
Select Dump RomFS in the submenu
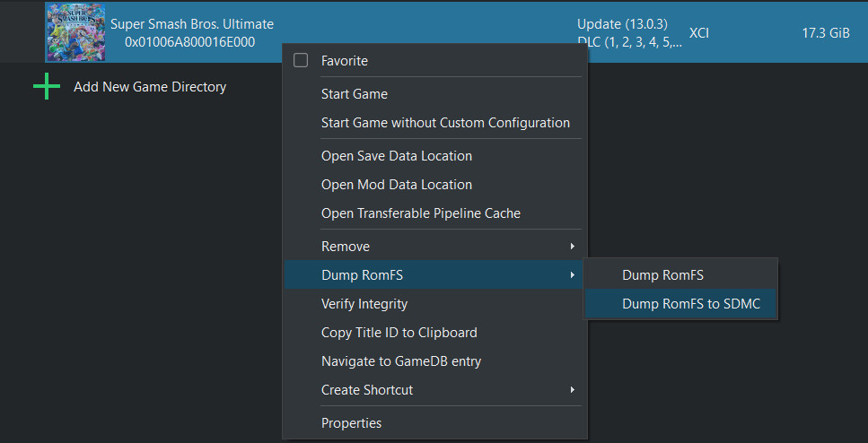[662, 275]
